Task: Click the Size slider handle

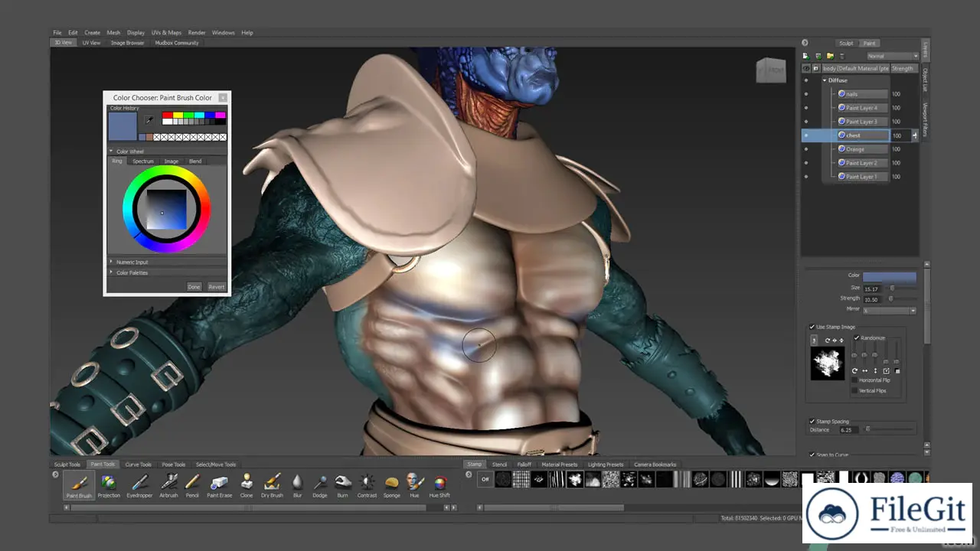Action: 892,288
